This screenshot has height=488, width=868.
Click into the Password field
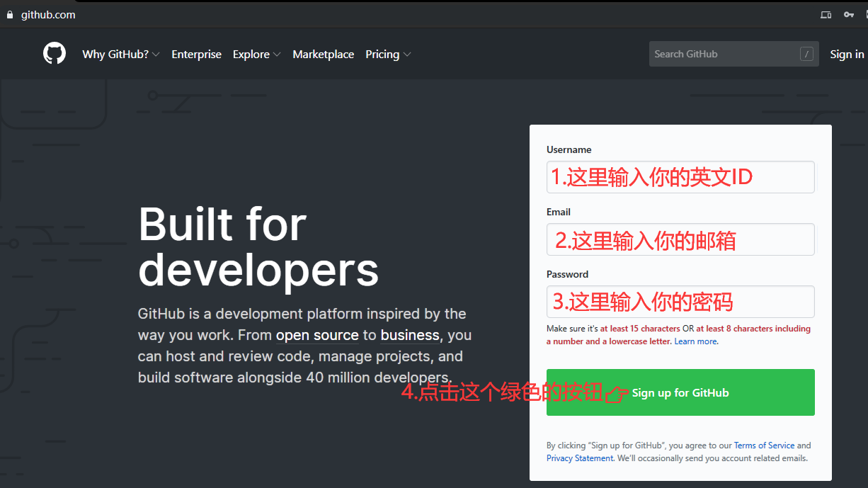(x=680, y=302)
